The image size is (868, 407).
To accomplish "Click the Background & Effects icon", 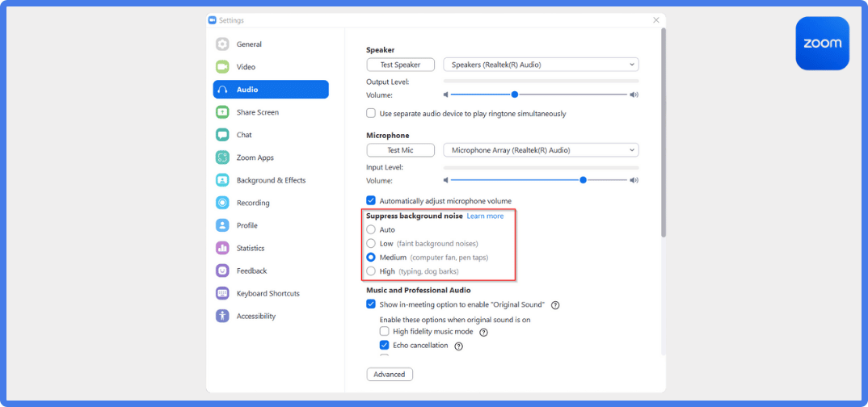I will (222, 180).
